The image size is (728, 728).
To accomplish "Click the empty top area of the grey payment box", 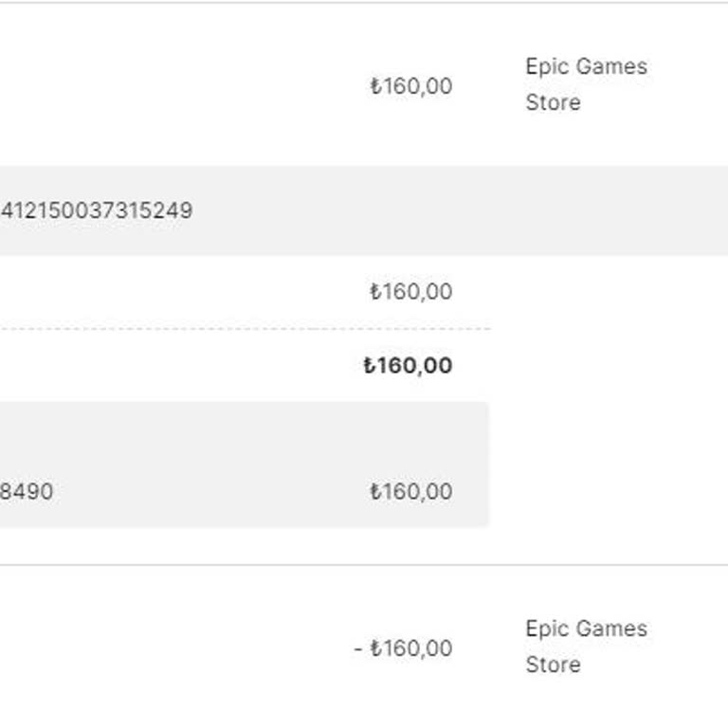I will tap(237, 428).
